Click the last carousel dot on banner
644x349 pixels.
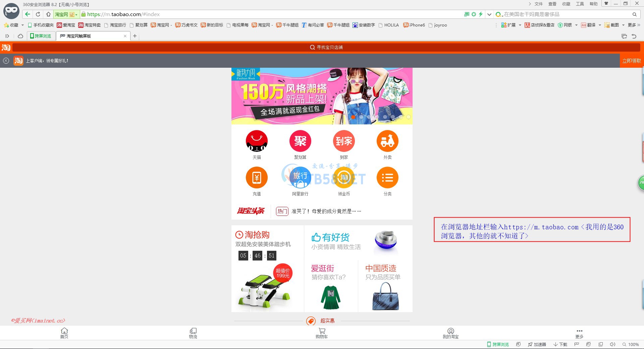click(408, 117)
